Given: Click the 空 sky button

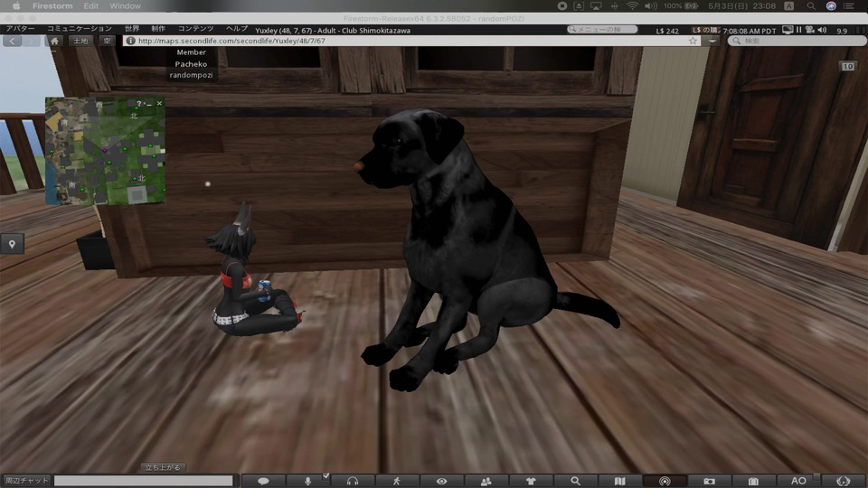Looking at the screenshot, I should [x=108, y=41].
